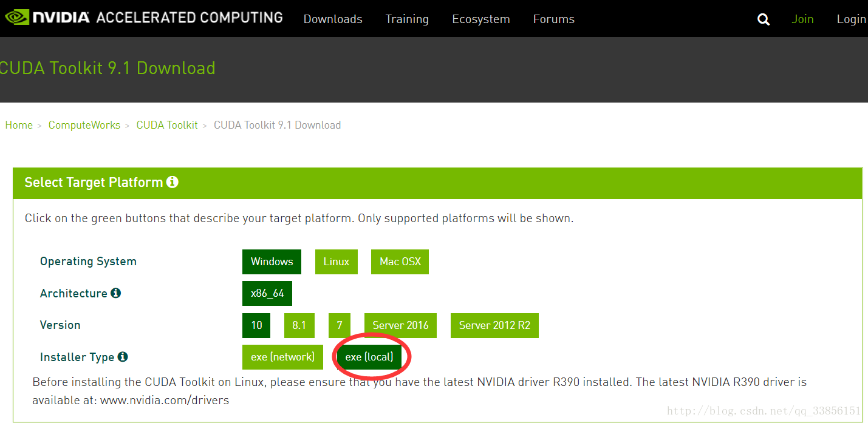Choose Server 2016 version
This screenshot has width=868, height=423.
400,325
